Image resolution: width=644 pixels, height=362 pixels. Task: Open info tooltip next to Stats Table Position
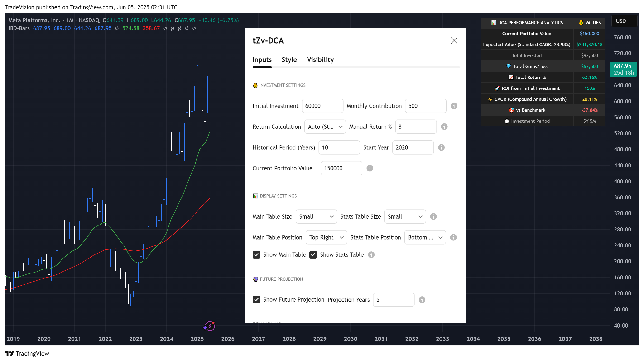[453, 237]
